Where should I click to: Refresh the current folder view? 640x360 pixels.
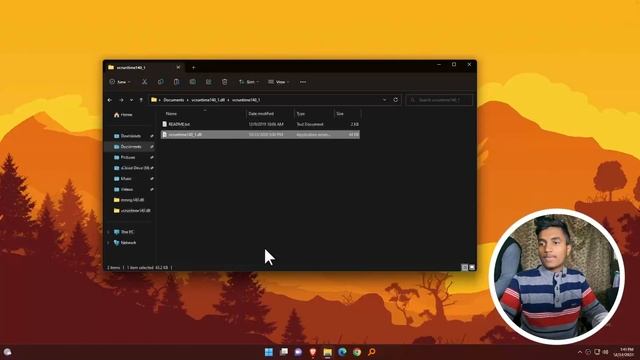pos(396,100)
